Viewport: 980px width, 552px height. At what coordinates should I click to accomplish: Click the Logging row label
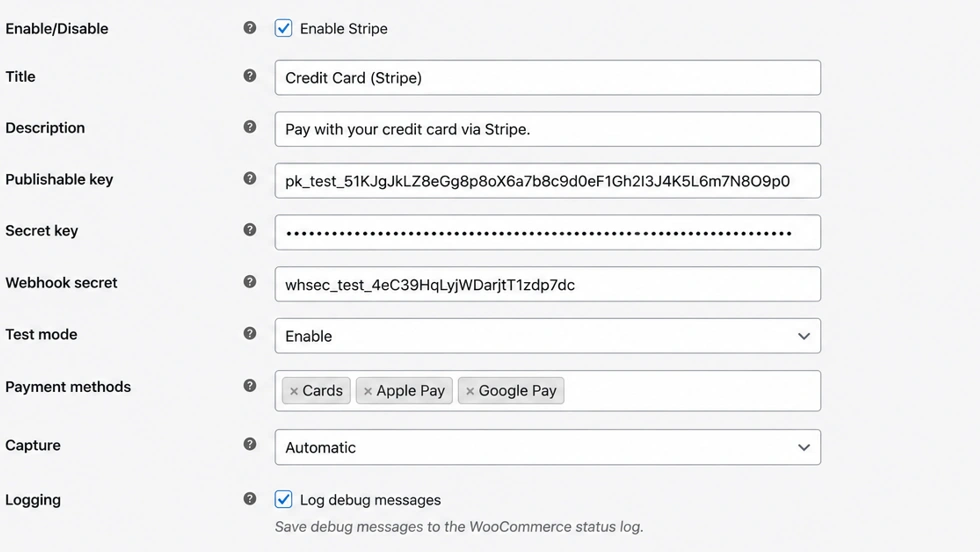point(33,500)
